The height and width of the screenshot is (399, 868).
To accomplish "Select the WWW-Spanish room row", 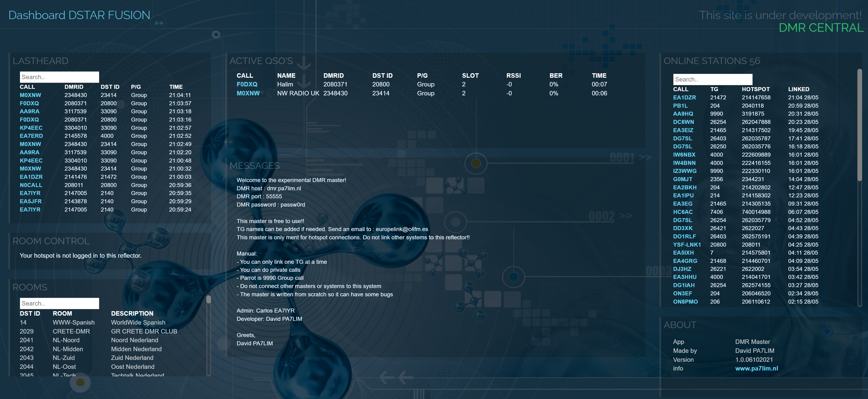I will pos(74,322).
